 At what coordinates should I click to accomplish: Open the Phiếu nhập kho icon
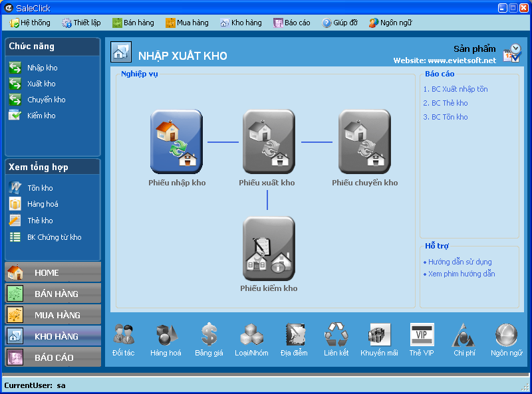(x=176, y=142)
